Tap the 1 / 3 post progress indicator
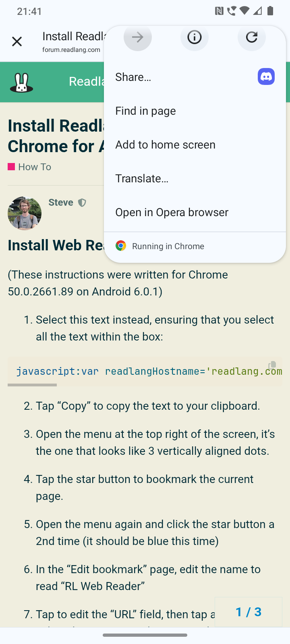Screen dimensions: 290x644 [x=249, y=612]
